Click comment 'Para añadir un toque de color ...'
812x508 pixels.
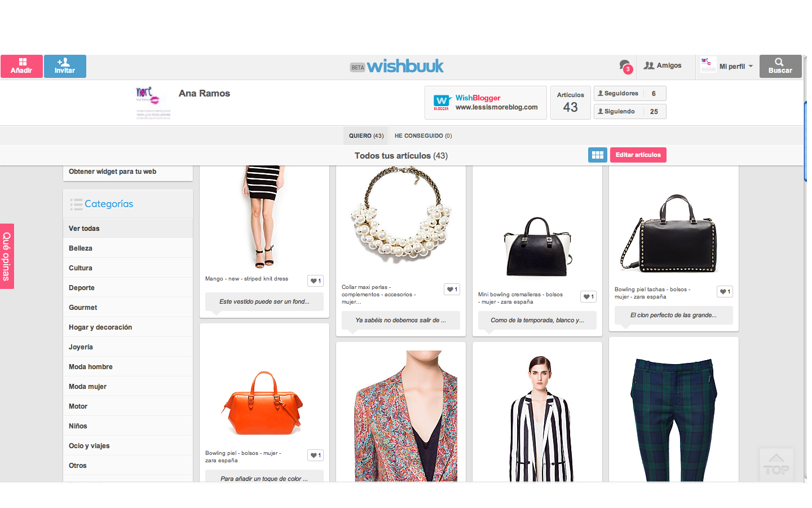(x=264, y=477)
